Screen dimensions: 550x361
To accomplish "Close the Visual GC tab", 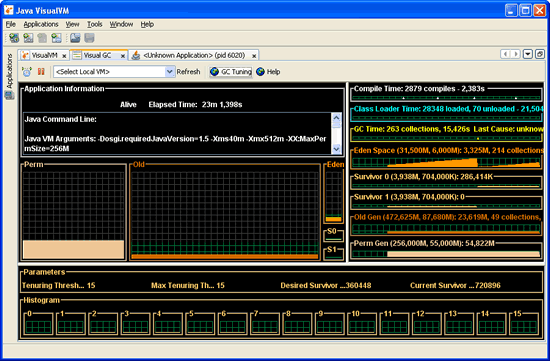I will pyautogui.click(x=123, y=56).
